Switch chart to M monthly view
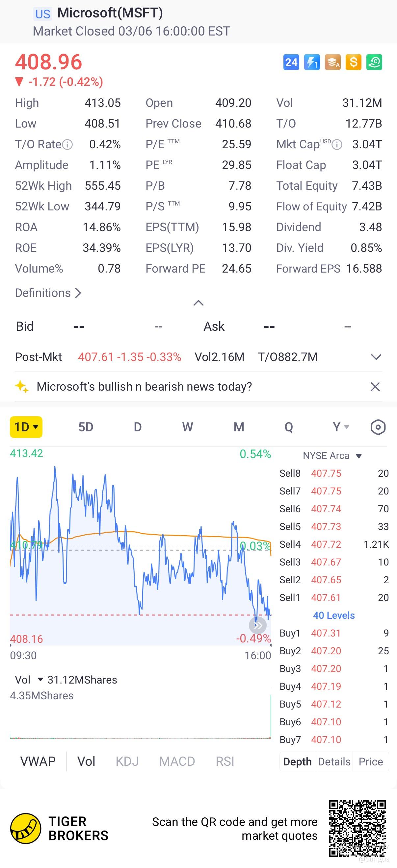Screen dimensions: 397x868 (x=239, y=427)
